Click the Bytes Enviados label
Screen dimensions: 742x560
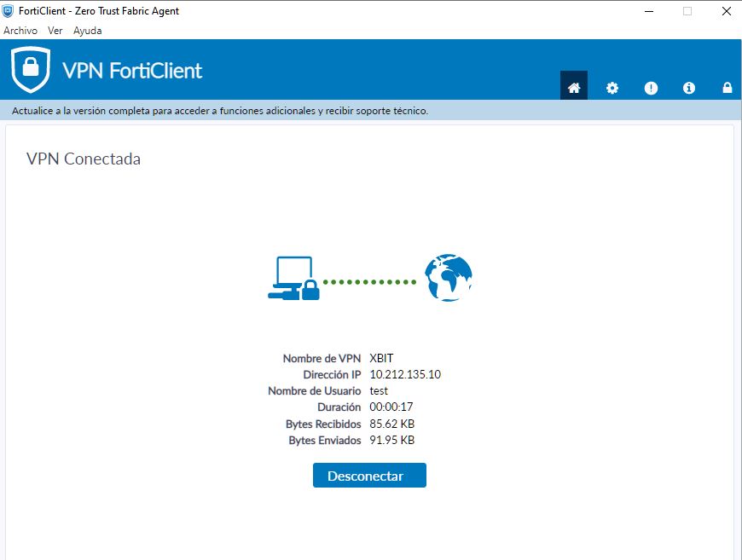coord(325,441)
